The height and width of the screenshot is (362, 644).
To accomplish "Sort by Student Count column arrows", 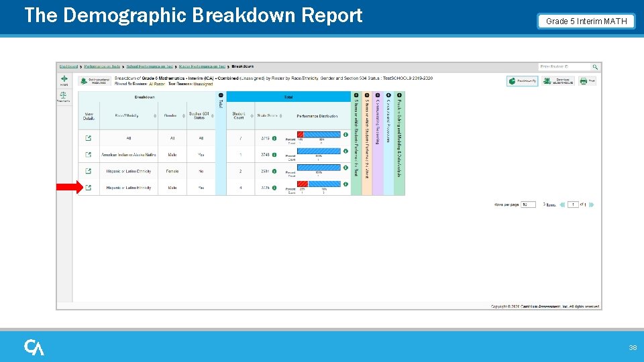I will click(252, 116).
